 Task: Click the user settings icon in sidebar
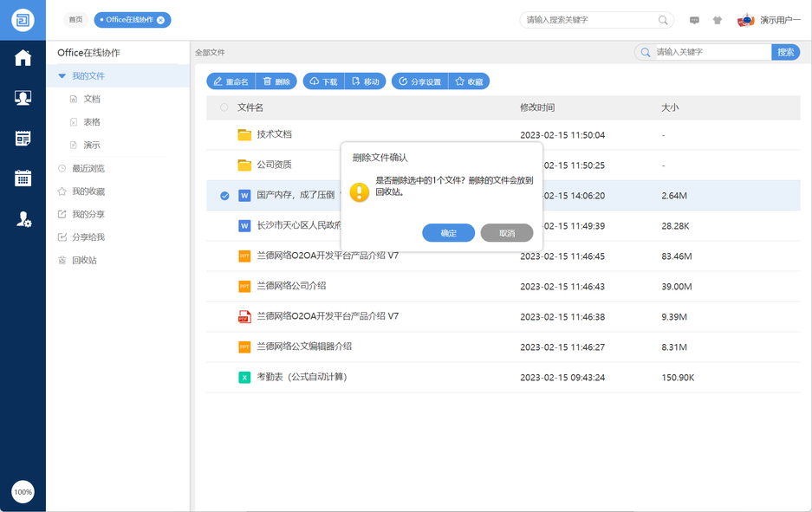coord(23,220)
